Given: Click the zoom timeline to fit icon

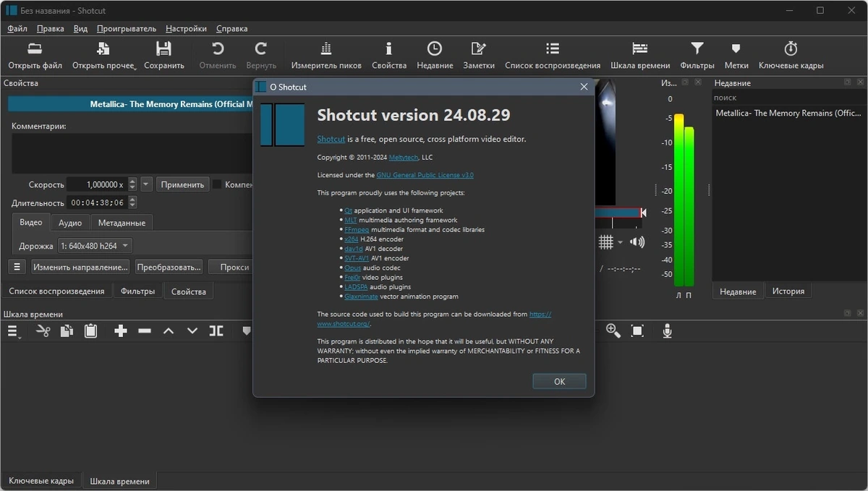Looking at the screenshot, I should tap(637, 330).
